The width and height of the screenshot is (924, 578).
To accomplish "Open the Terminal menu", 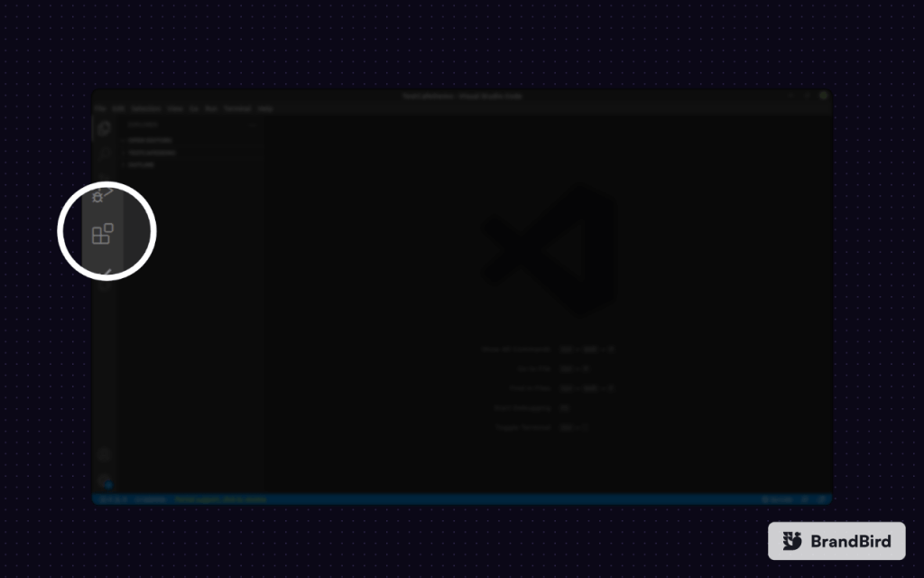I will pos(237,108).
